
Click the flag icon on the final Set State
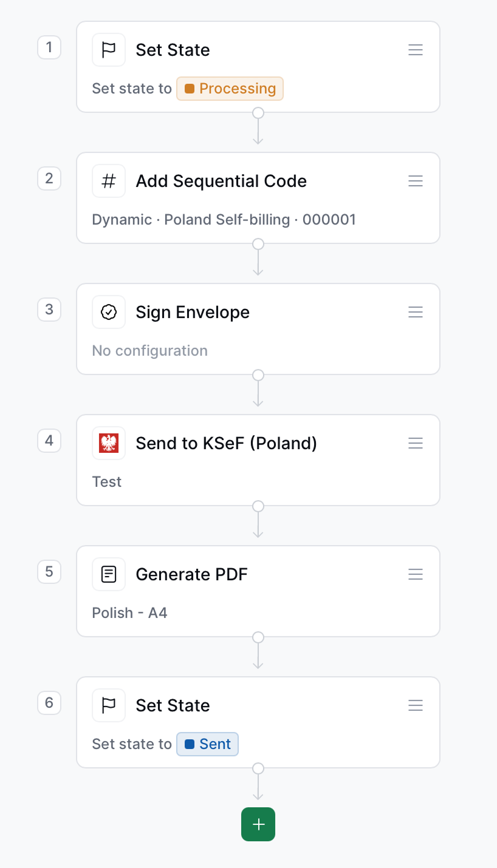pos(109,705)
